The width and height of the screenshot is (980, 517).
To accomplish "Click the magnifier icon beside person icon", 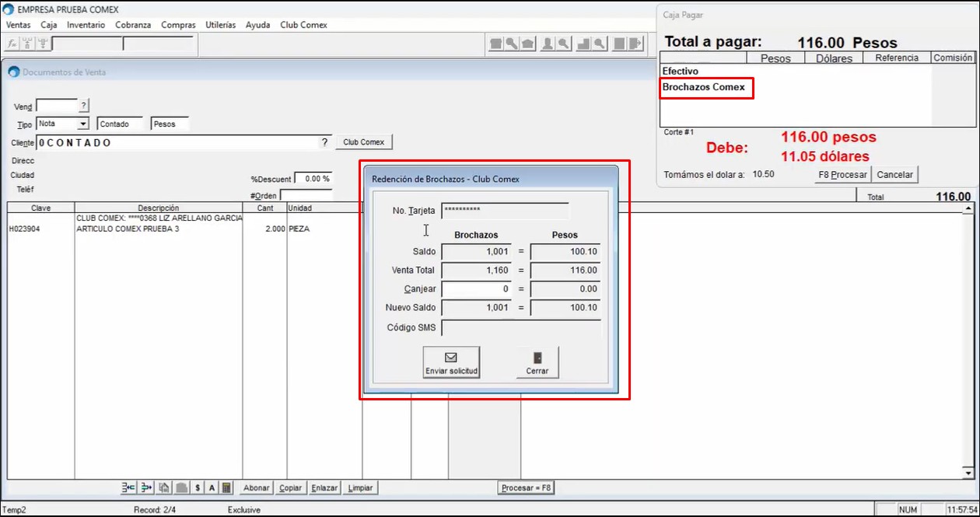I will pos(564,44).
